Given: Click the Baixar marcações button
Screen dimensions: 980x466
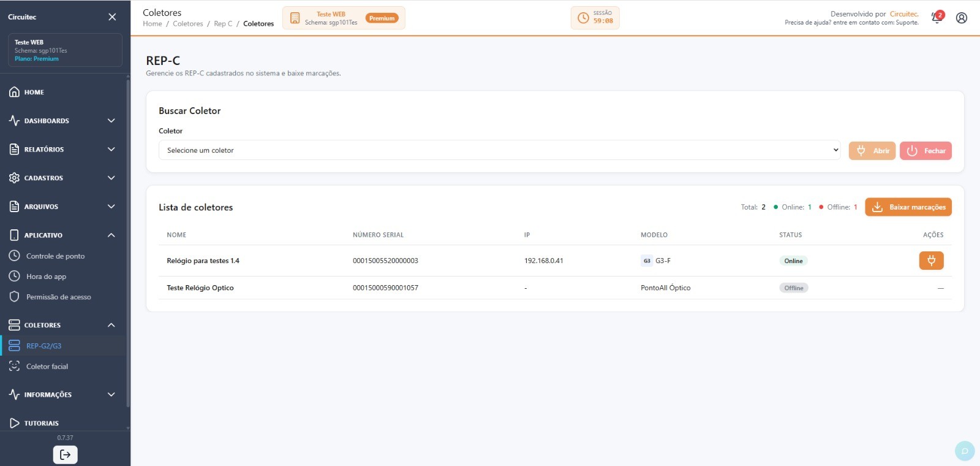Looking at the screenshot, I should 908,207.
